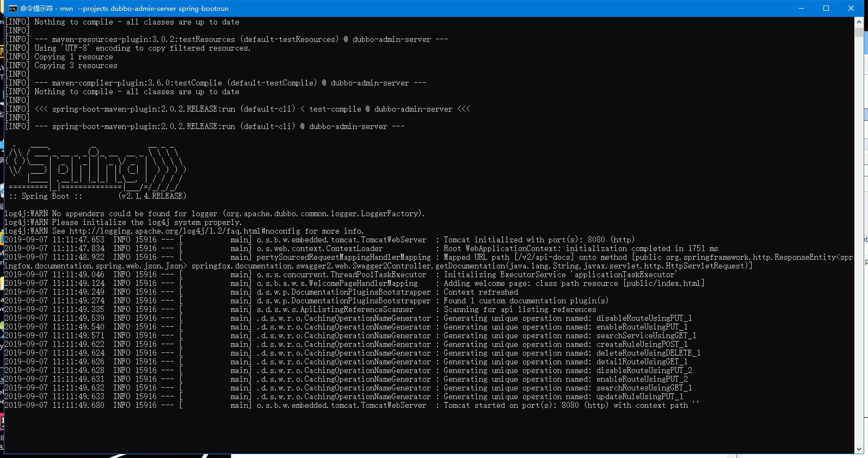
Task: Minimize the command prompt window
Action: 801,8
